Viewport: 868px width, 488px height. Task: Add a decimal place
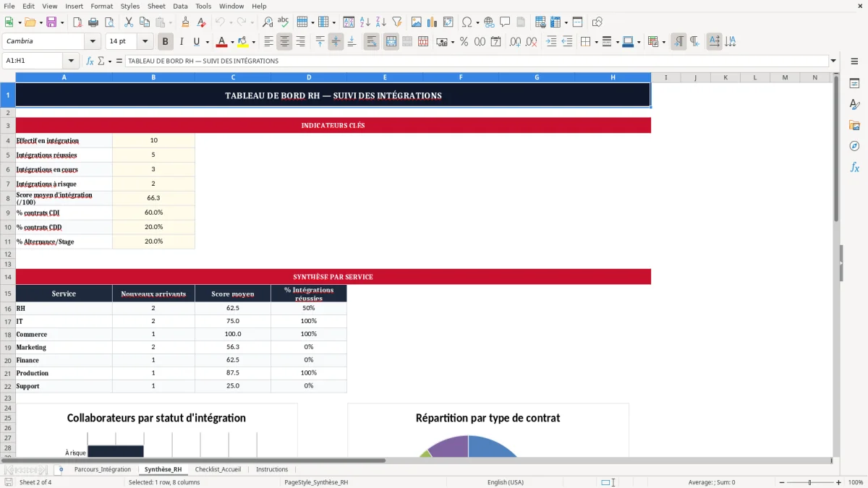click(514, 42)
